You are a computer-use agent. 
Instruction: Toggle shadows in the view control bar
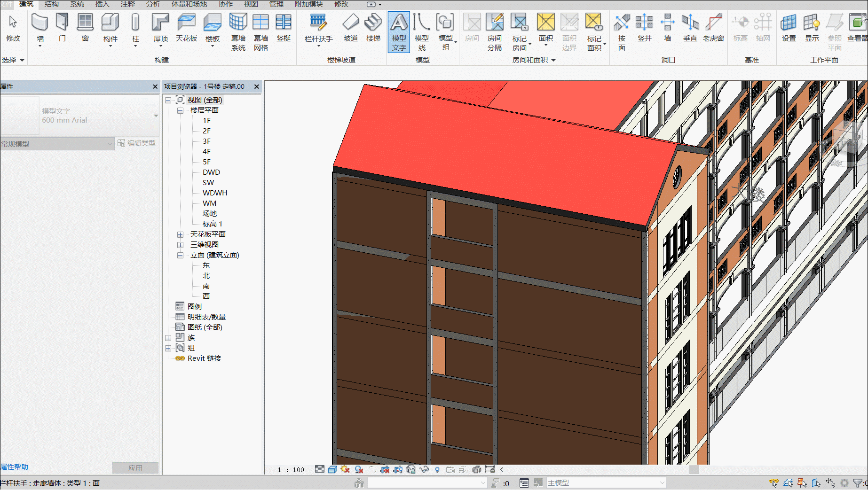tap(359, 469)
